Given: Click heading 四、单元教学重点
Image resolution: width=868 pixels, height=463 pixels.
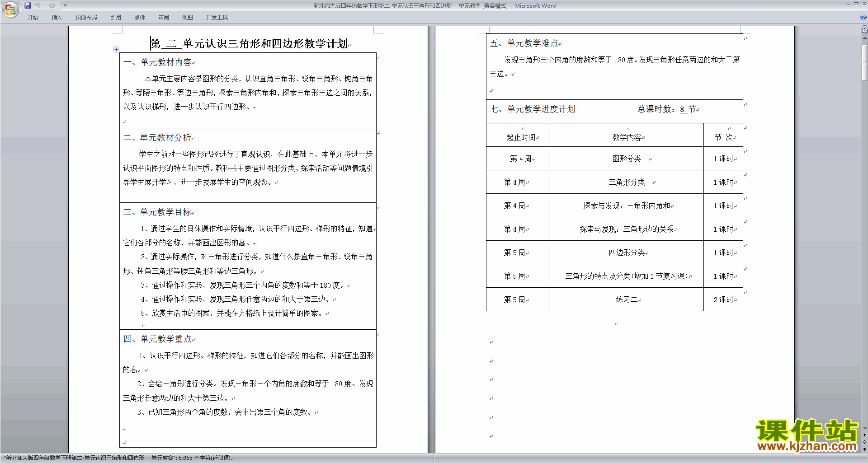Looking at the screenshot, I should coord(158,339).
